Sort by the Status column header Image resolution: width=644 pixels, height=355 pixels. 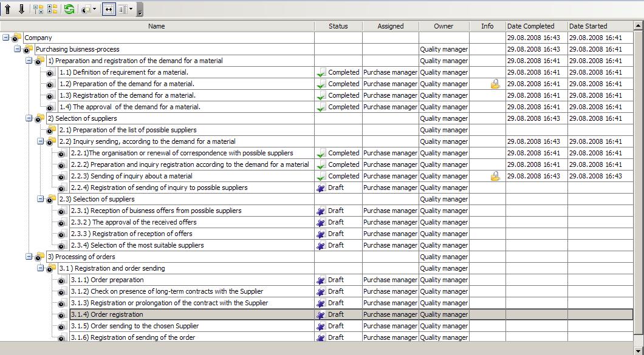pyautogui.click(x=338, y=26)
